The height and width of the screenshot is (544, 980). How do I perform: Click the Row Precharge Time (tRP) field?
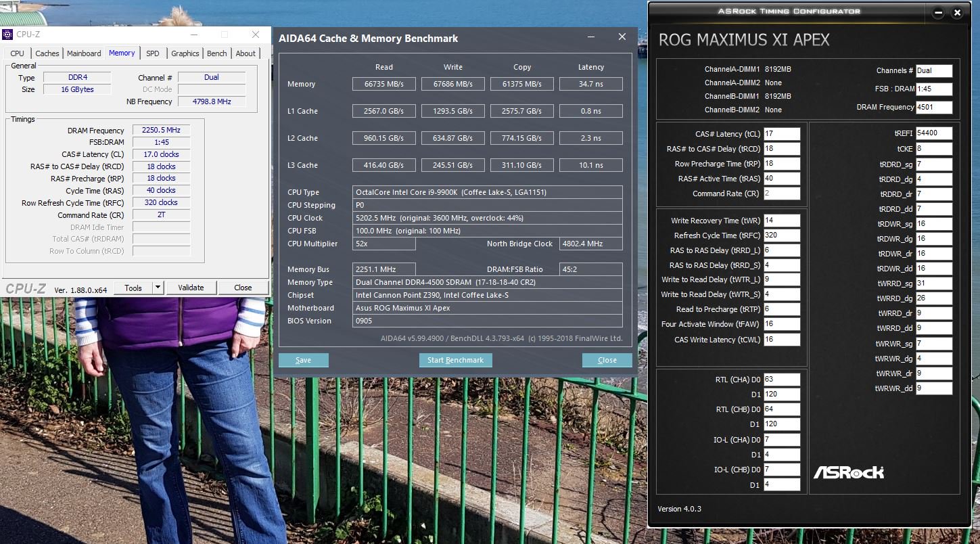click(x=782, y=164)
